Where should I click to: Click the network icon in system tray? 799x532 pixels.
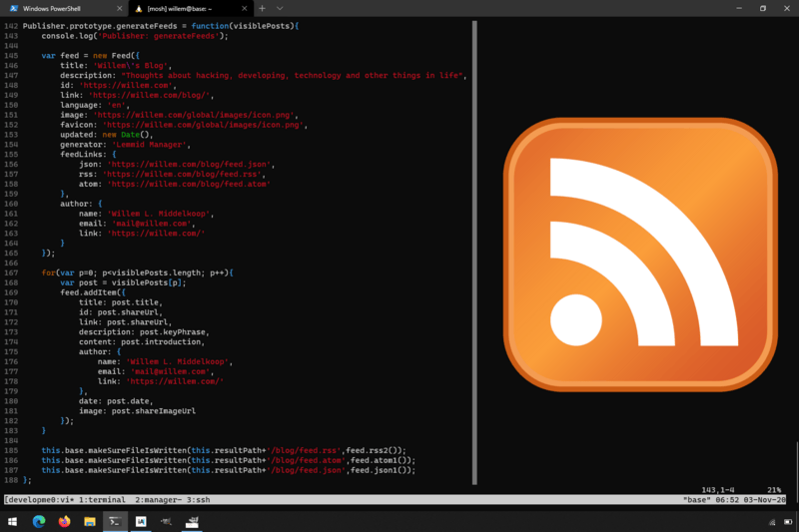point(772,522)
